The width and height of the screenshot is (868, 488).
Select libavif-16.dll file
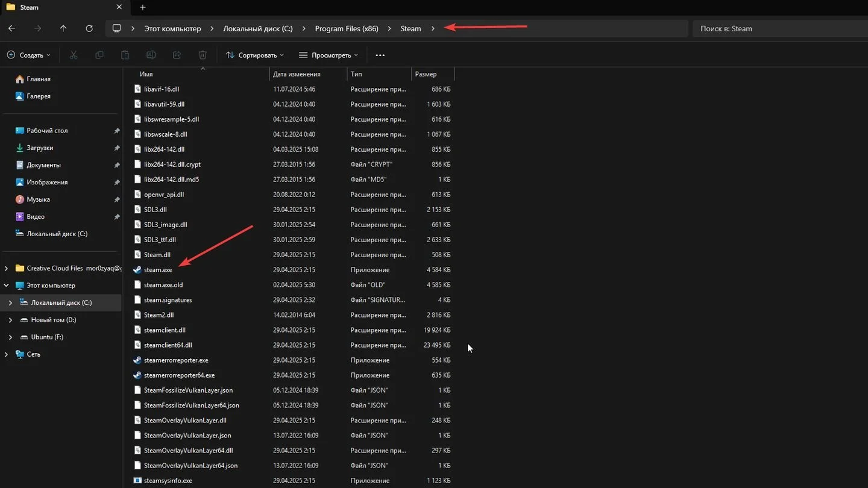[162, 89]
